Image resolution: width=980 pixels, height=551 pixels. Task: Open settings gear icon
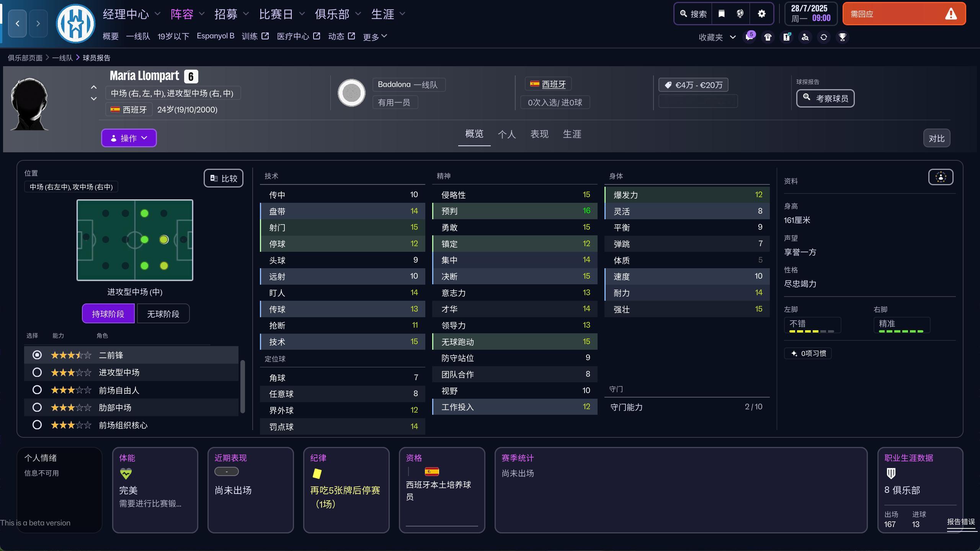762,14
